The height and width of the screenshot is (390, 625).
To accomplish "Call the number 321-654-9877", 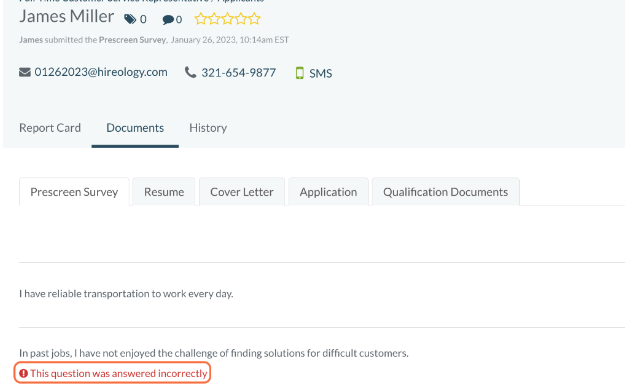I will coord(238,73).
